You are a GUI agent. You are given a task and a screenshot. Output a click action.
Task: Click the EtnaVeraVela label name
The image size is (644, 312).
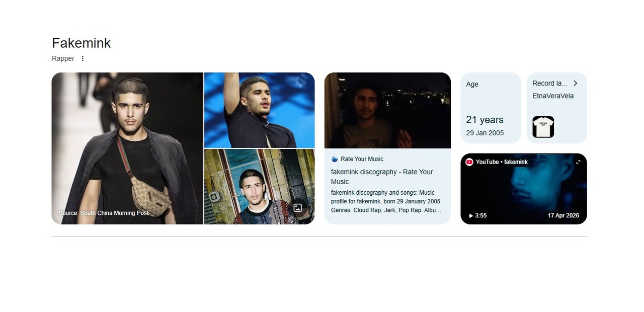[553, 96]
